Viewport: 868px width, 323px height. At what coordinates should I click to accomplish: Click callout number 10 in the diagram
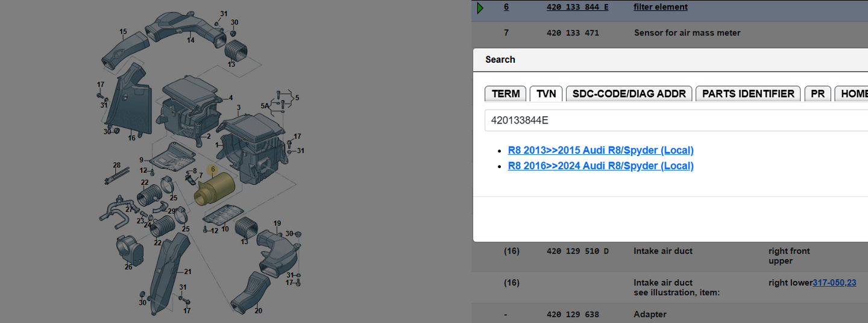click(225, 229)
